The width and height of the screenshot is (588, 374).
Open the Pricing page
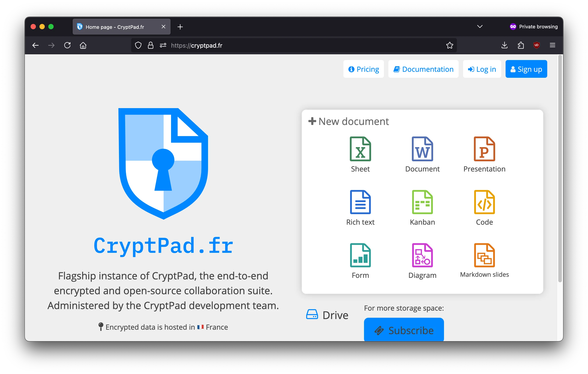click(x=364, y=69)
